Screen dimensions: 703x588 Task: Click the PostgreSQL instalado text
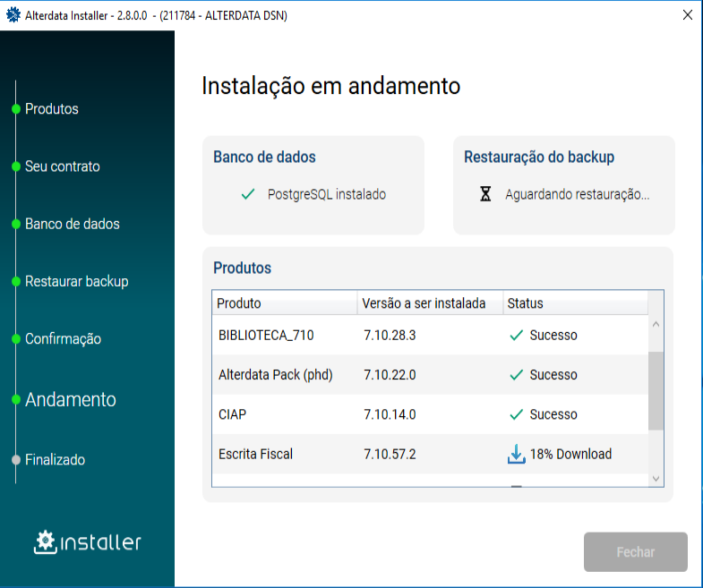326,194
